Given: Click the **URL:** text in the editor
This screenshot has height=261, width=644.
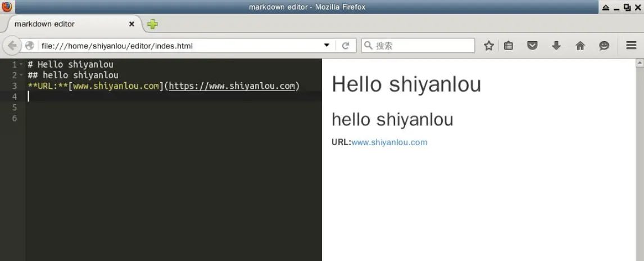Looking at the screenshot, I should pyautogui.click(x=48, y=86).
